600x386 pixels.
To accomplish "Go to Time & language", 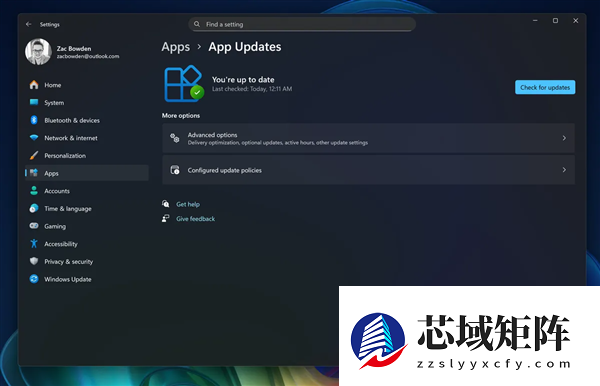I will click(87, 208).
